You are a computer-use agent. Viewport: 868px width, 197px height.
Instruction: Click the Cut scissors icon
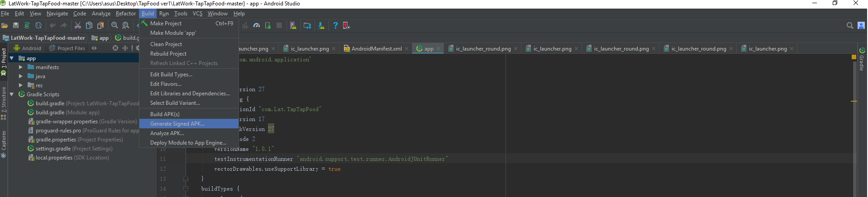78,26
